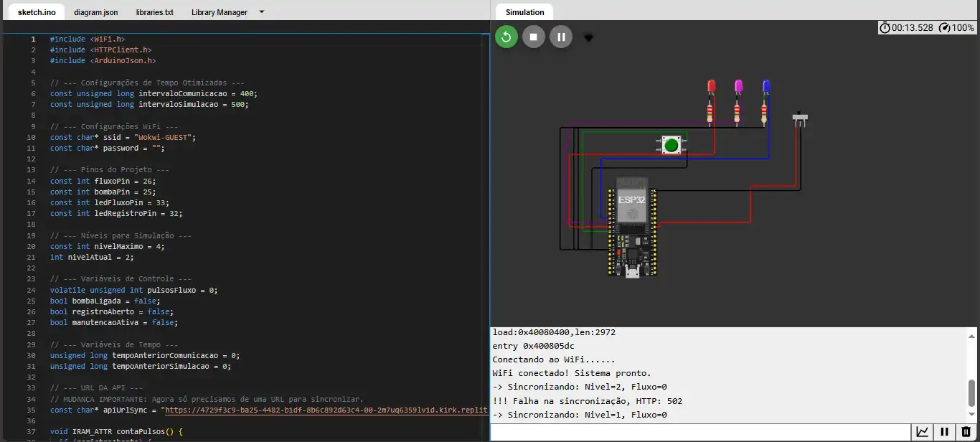Toggle the slide switch in the circuit

[x=801, y=119]
